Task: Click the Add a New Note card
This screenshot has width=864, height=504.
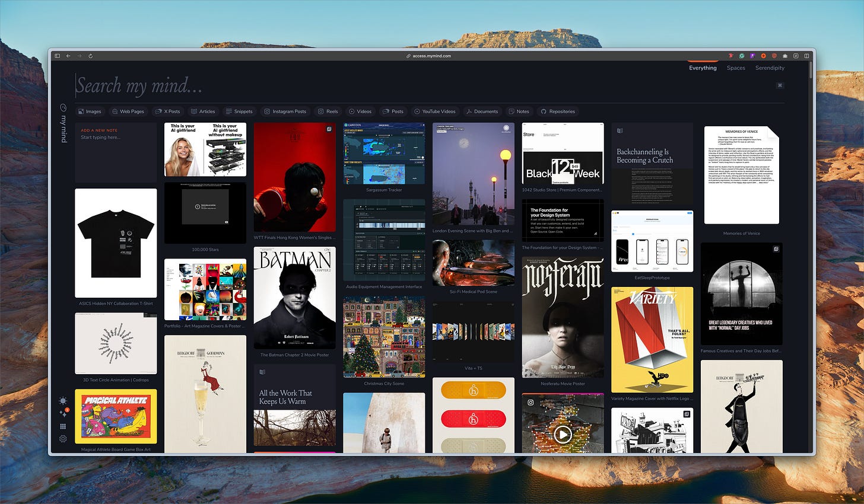Action: click(x=116, y=152)
